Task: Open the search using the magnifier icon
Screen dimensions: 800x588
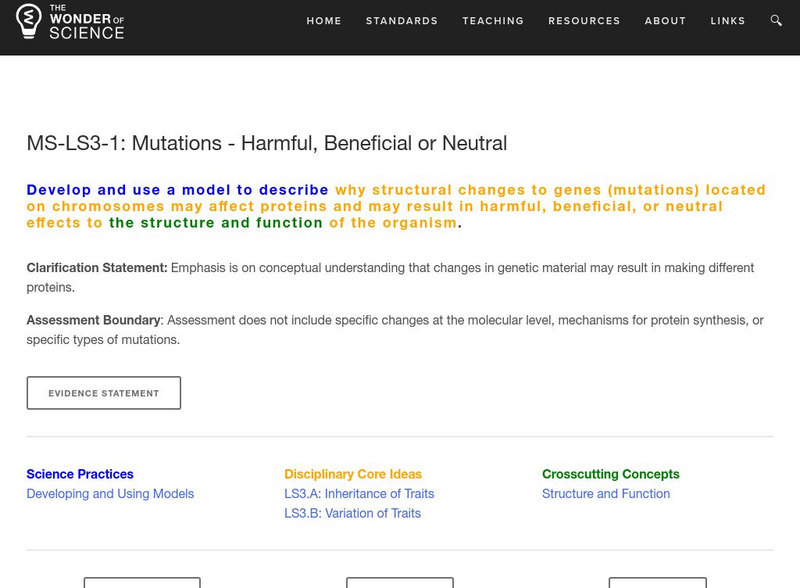Action: pos(775,20)
